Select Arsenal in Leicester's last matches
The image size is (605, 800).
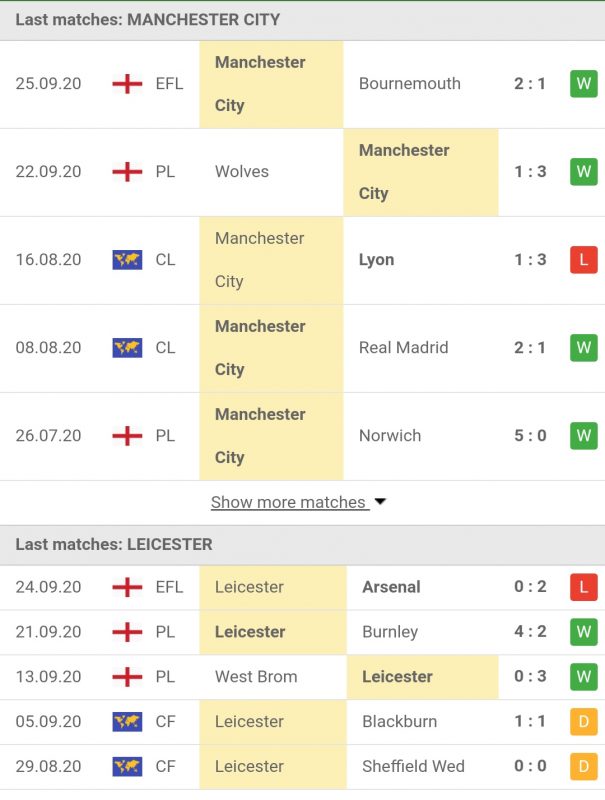(x=391, y=587)
